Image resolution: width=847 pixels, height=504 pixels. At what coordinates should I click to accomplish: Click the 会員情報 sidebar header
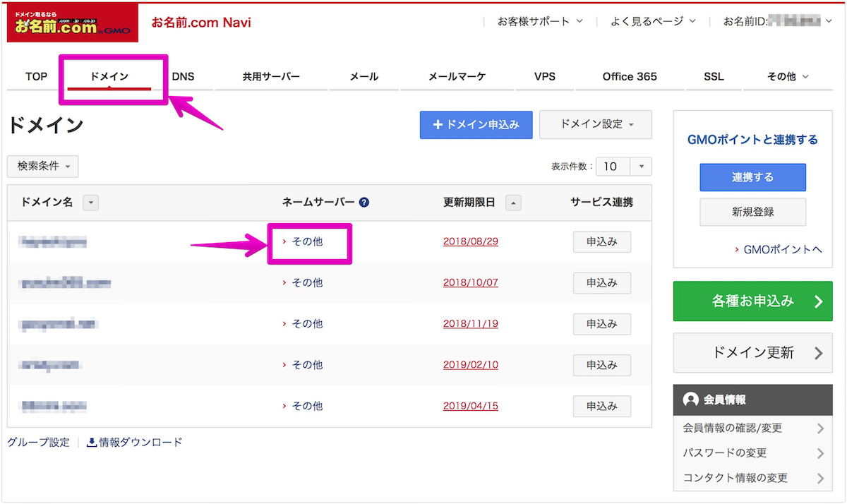coord(753,400)
